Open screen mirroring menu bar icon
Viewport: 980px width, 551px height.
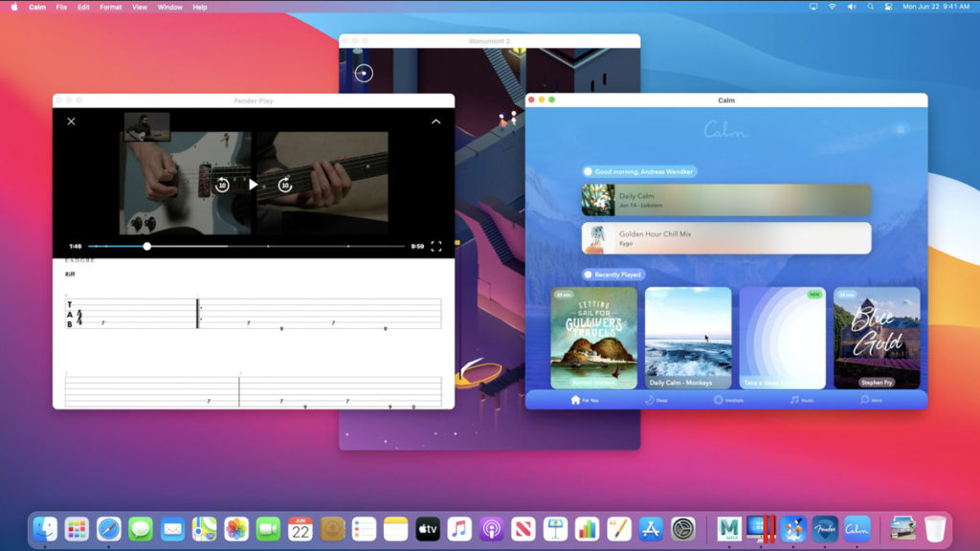(813, 7)
